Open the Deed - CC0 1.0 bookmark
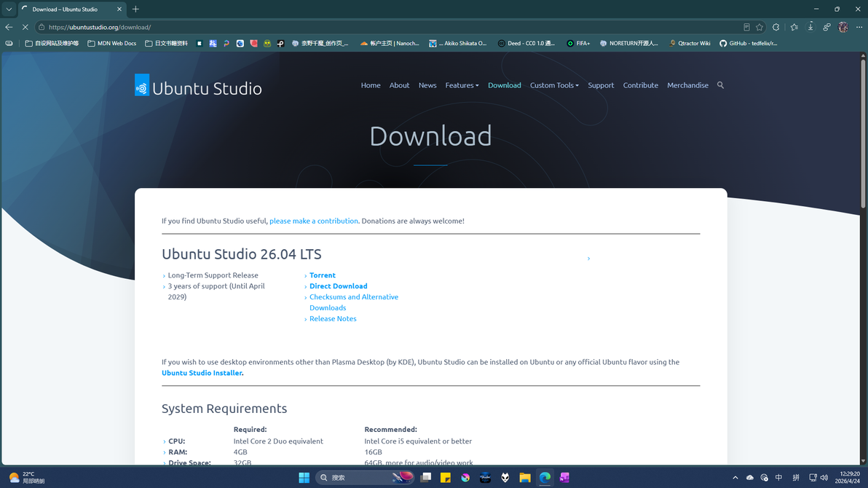The height and width of the screenshot is (488, 868). (526, 43)
